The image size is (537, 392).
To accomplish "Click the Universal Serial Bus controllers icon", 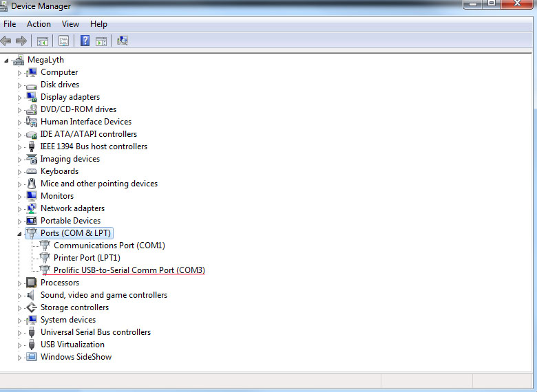I will (x=32, y=332).
